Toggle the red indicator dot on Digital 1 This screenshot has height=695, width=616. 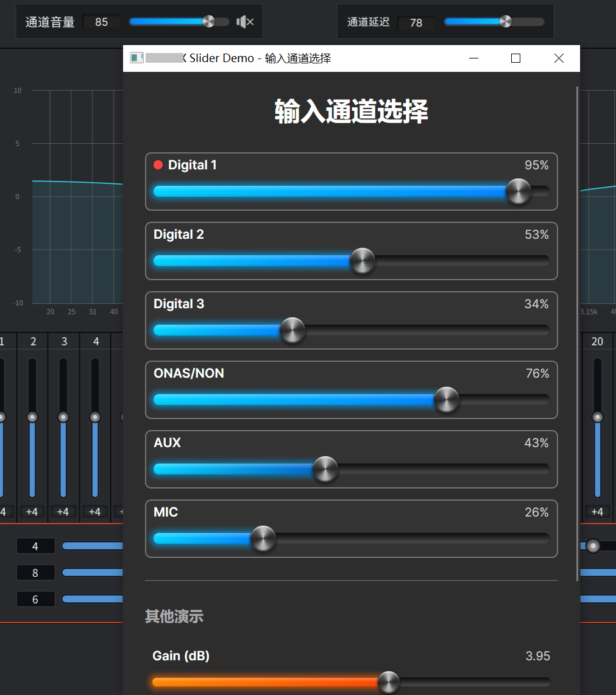[x=158, y=164]
